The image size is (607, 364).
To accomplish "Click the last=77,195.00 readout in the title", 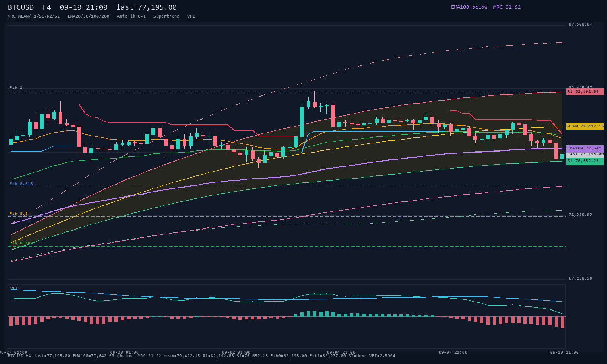I will 147,7.
